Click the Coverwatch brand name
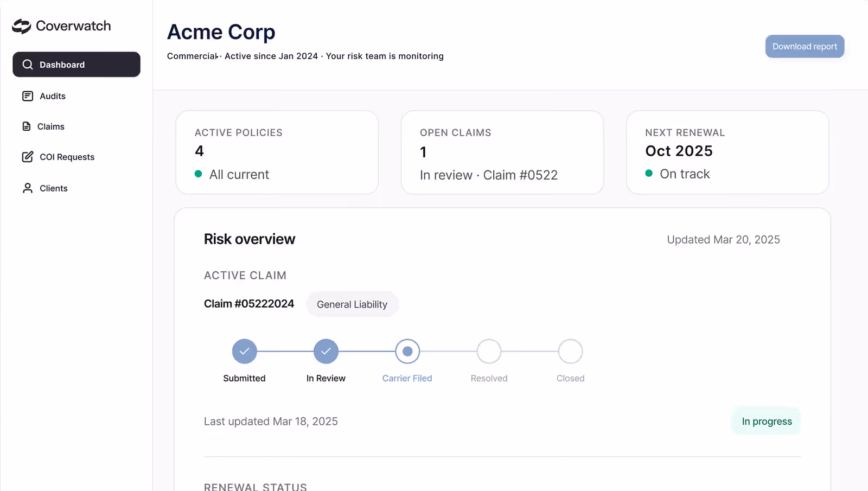The image size is (868, 491). (73, 26)
